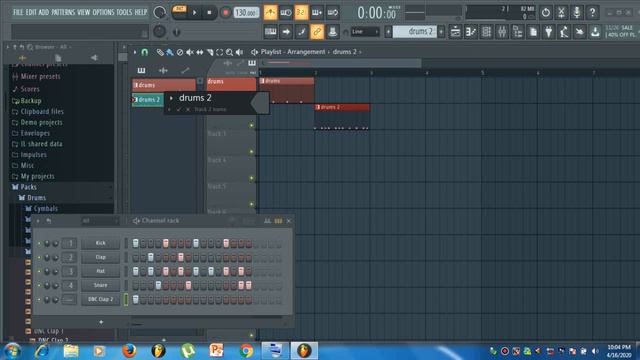The image size is (640, 360).
Task: Click the DNC Clap 2 channel button
Action: [x=100, y=299]
